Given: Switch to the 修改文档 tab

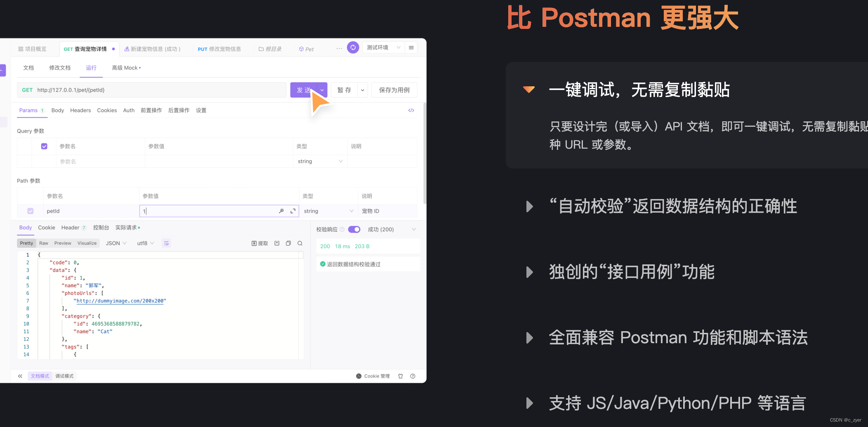Looking at the screenshot, I should pyautogui.click(x=60, y=68).
